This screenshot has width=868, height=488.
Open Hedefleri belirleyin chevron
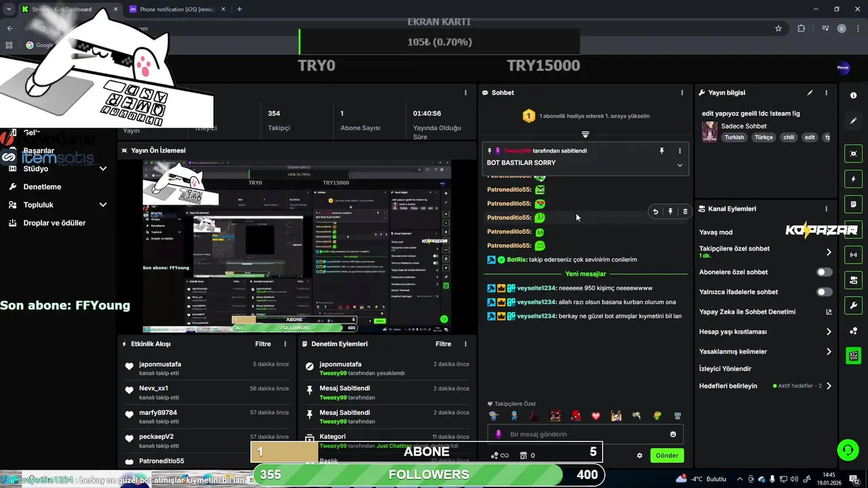(829, 386)
